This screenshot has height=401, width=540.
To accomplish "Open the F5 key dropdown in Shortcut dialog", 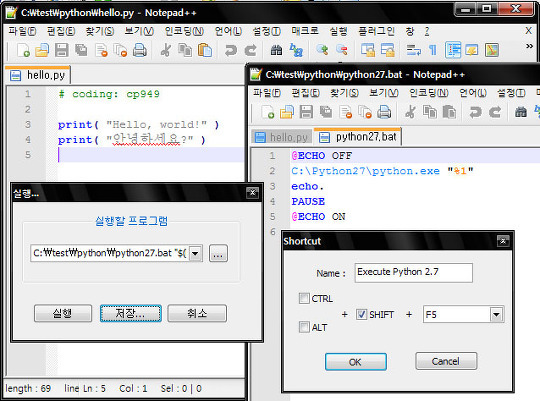I will click(x=496, y=314).
